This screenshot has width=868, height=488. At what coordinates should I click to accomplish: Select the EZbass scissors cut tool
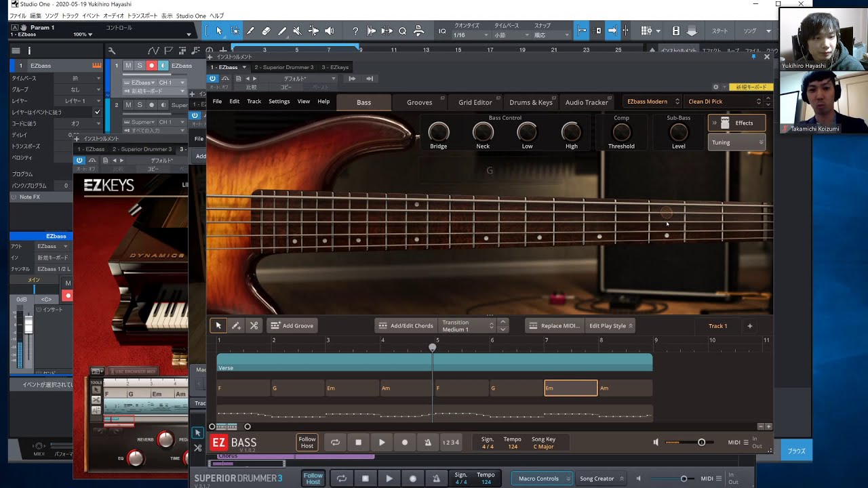[x=254, y=326]
